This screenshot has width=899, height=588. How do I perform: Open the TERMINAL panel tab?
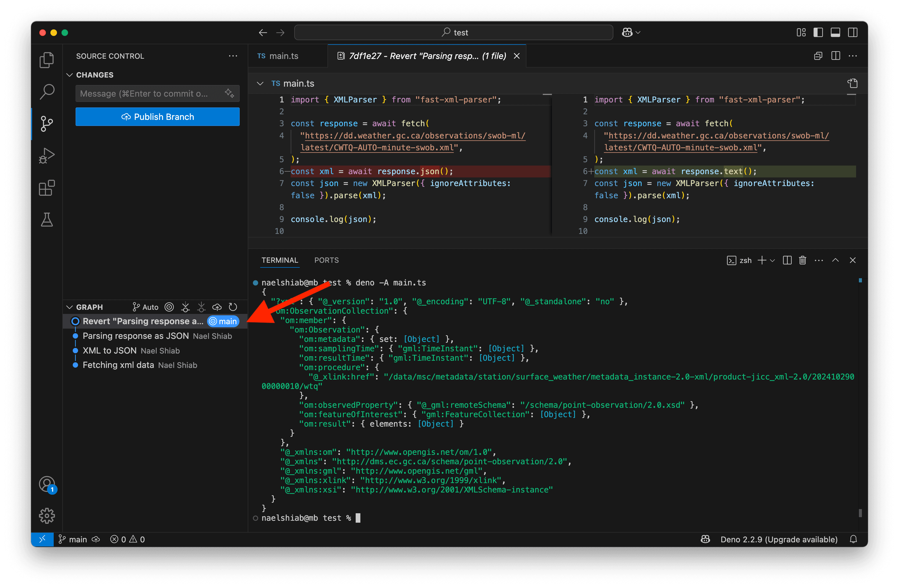tap(280, 260)
